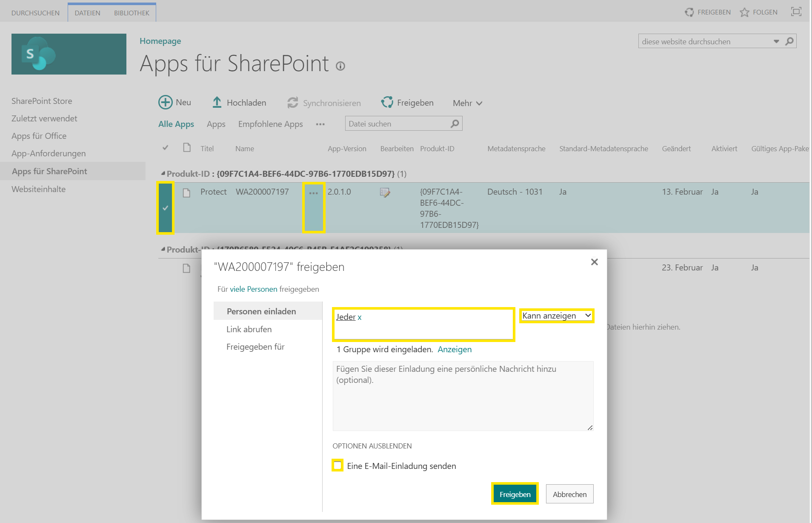Close the freigeben dialog with X
The image size is (812, 523).
point(595,262)
